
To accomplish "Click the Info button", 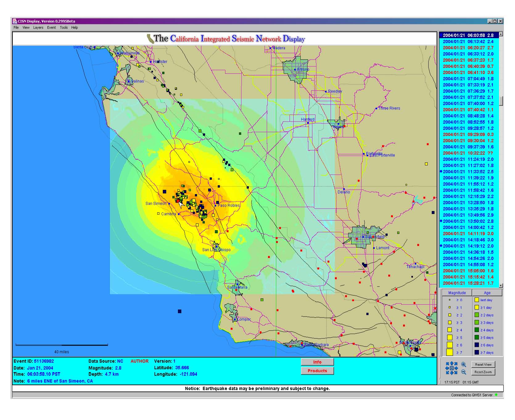I will [x=317, y=362].
